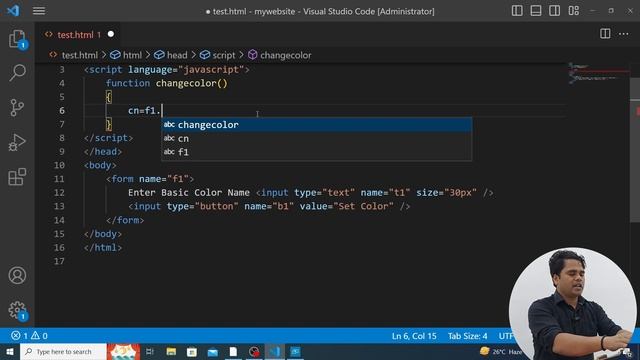The height and width of the screenshot is (360, 640).
Task: Open the Manage gear menu
Action: [17, 310]
